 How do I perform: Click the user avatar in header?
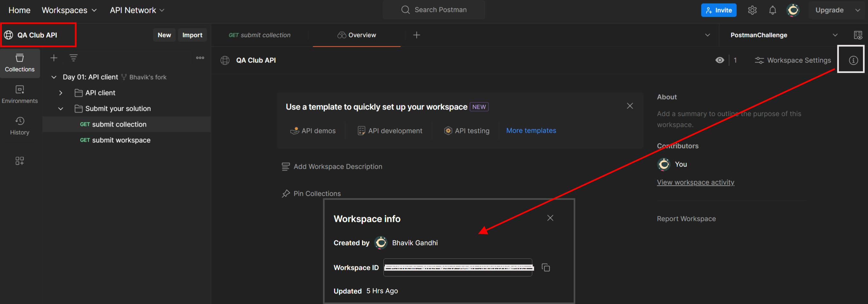[x=793, y=10]
